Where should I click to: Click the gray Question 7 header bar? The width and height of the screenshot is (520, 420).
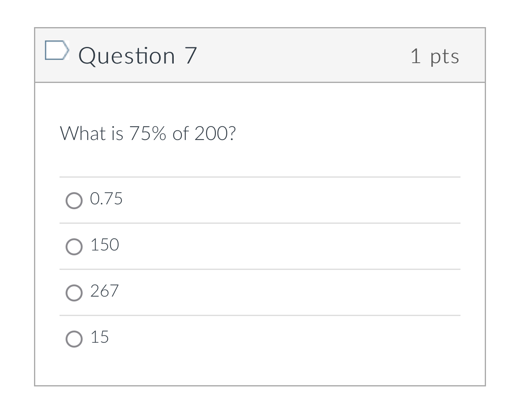[283, 55]
